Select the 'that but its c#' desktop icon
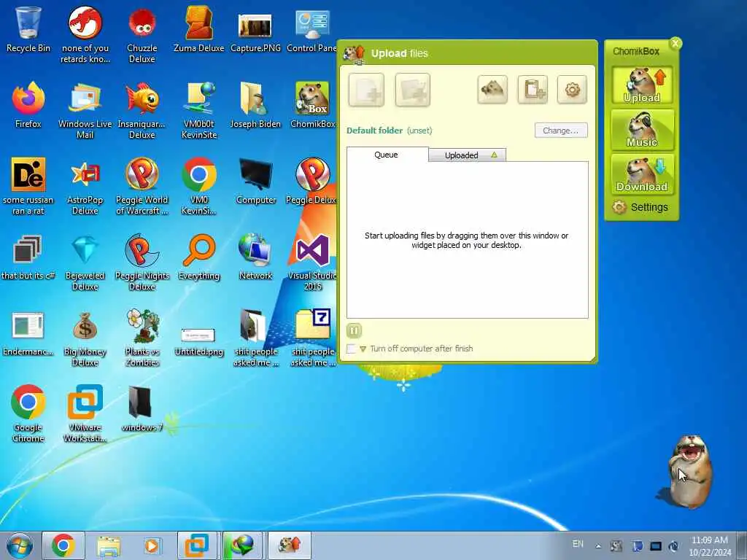 (28, 257)
